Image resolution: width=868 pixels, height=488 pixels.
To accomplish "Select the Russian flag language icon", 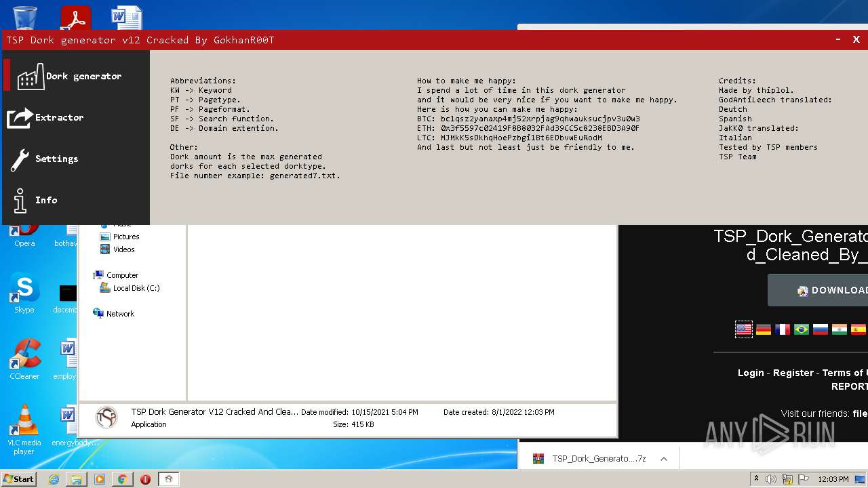I will coord(821,329).
